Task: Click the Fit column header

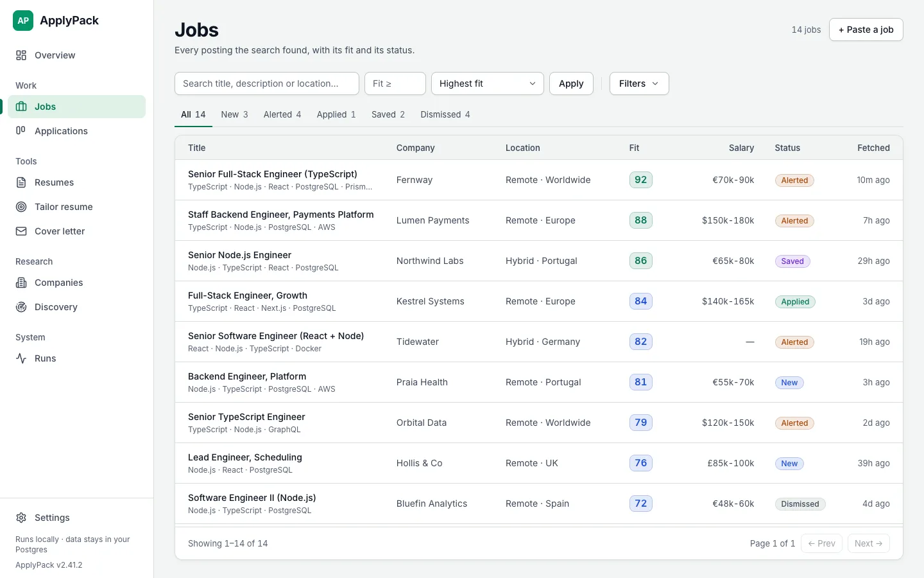Action: tap(634, 148)
